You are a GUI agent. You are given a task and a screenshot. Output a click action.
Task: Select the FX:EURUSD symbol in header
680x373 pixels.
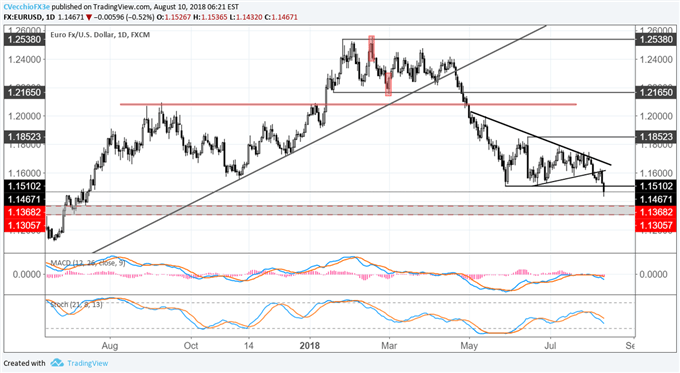click(x=23, y=17)
